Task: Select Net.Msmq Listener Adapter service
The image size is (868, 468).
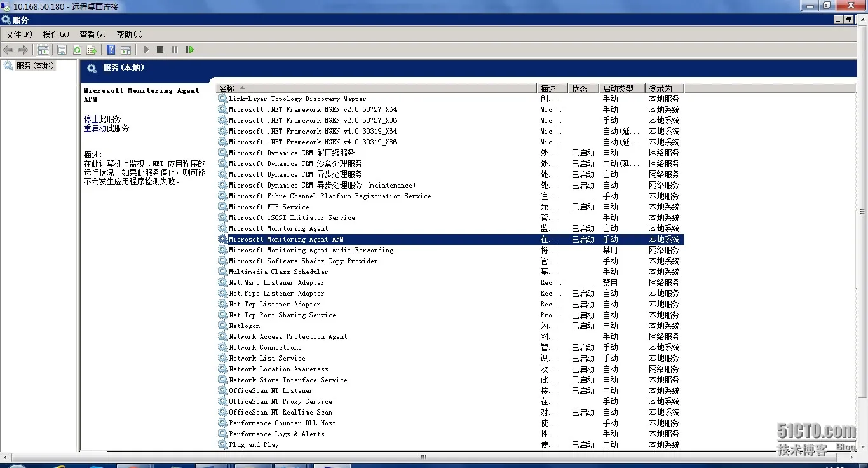Action: coord(451,282)
